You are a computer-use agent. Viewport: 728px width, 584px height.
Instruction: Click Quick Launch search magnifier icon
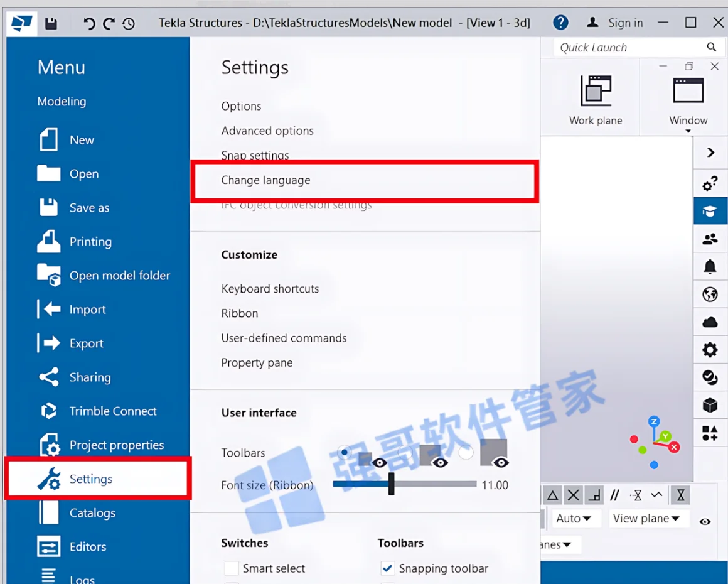point(711,47)
